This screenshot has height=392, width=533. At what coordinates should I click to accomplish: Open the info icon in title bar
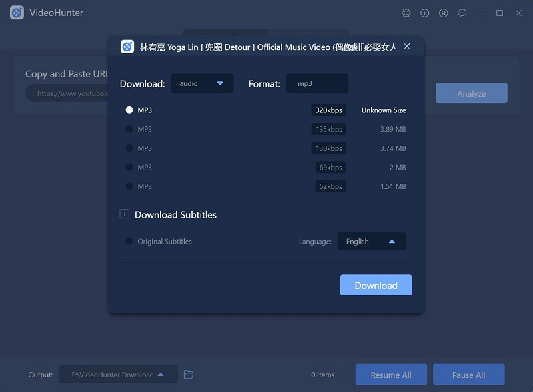click(x=424, y=13)
